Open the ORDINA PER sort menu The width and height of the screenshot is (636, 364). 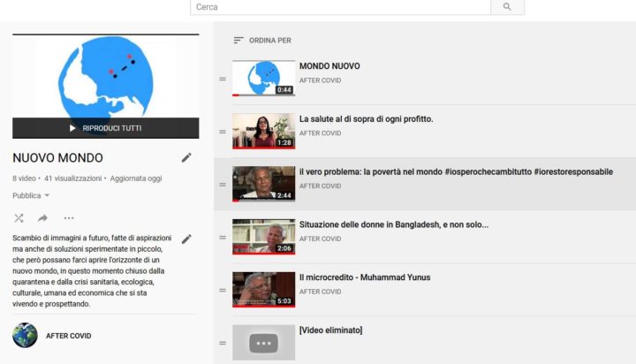(x=262, y=41)
